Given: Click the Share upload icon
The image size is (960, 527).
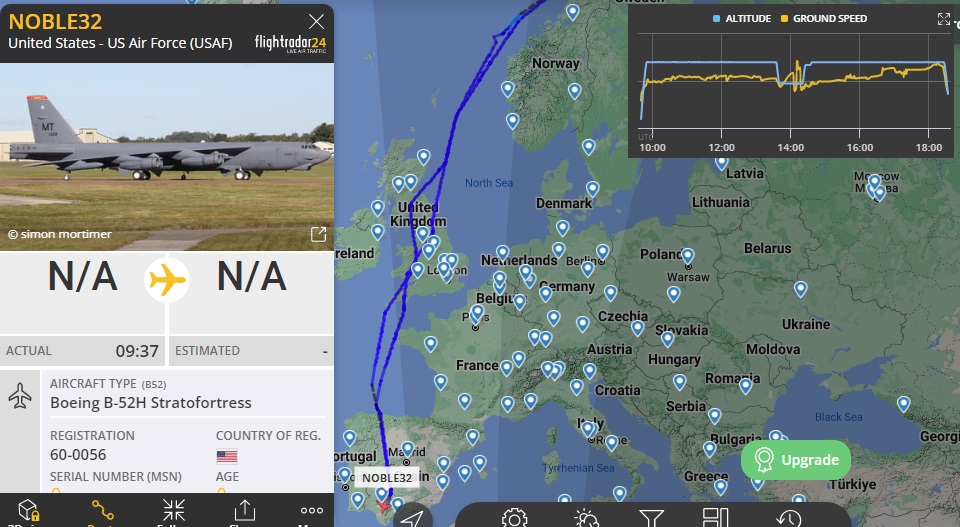Looking at the screenshot, I should (x=244, y=510).
